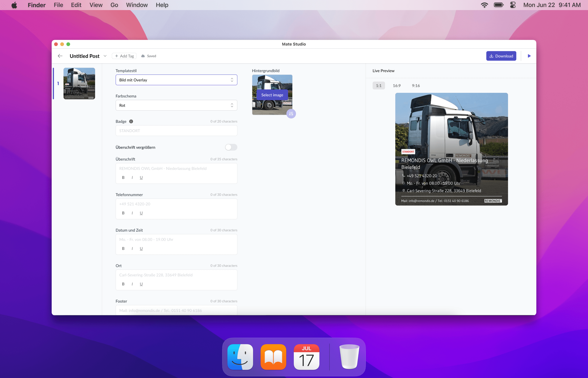Screen dimensions: 588x378
Task: Download the post
Action: [x=501, y=56]
